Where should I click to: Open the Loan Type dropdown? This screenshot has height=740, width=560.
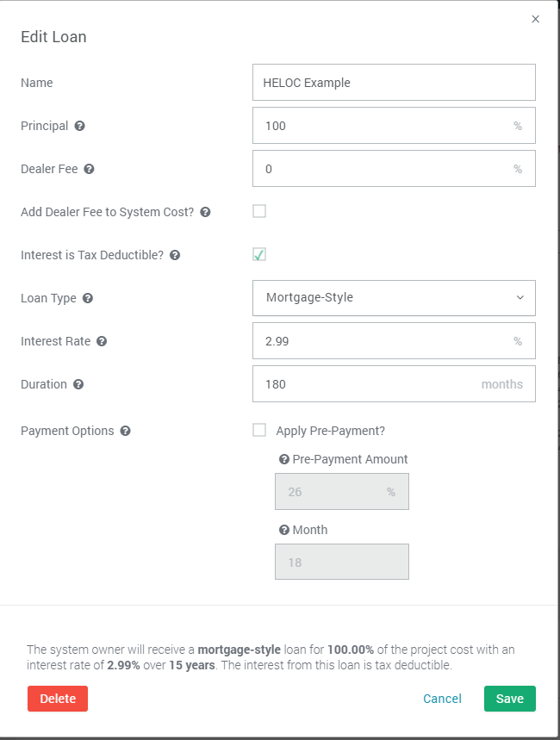394,298
